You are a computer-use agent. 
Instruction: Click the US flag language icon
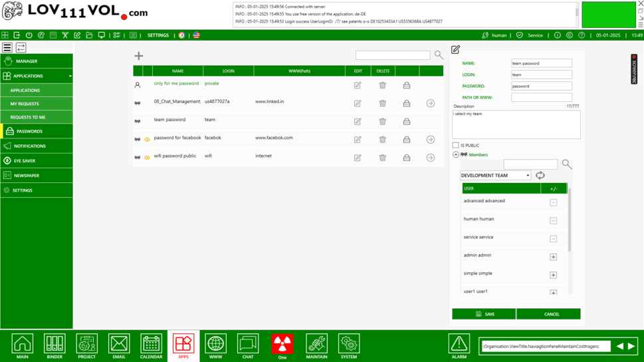[x=196, y=35]
